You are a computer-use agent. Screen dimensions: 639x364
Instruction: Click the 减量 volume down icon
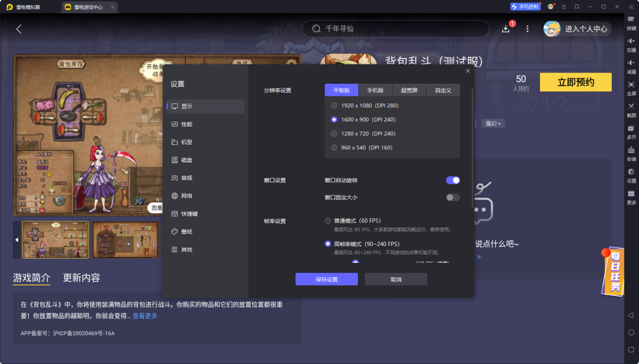[631, 62]
